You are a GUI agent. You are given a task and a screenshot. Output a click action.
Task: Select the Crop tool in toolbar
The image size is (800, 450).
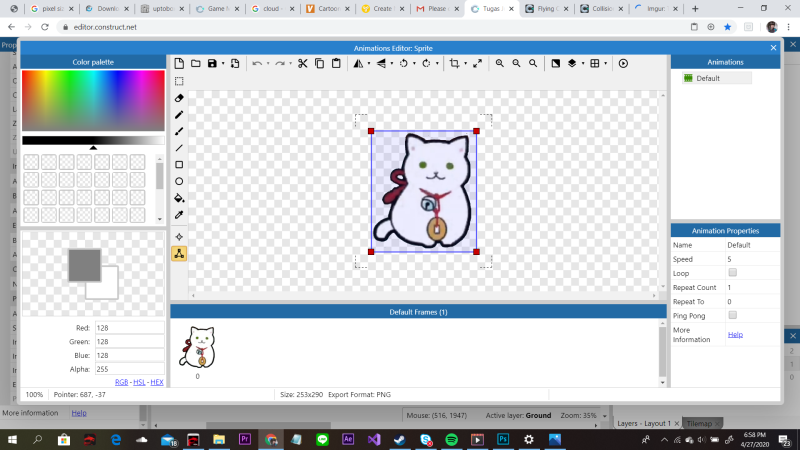(454, 63)
